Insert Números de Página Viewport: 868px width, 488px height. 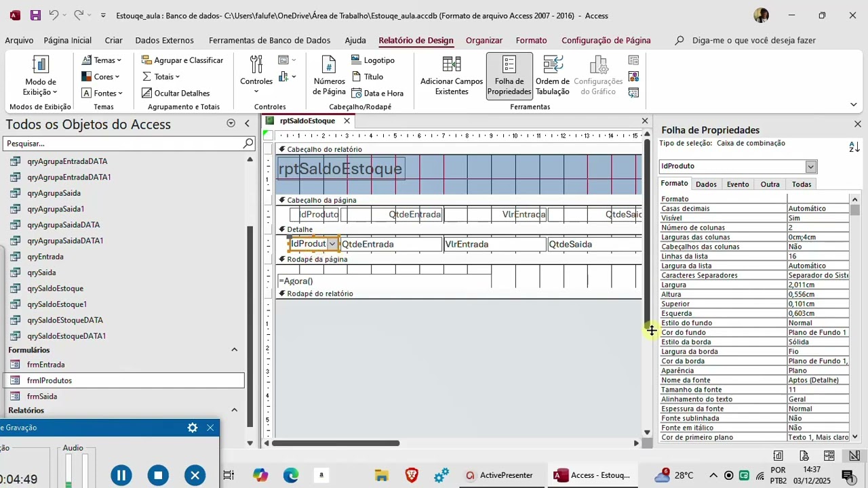330,76
